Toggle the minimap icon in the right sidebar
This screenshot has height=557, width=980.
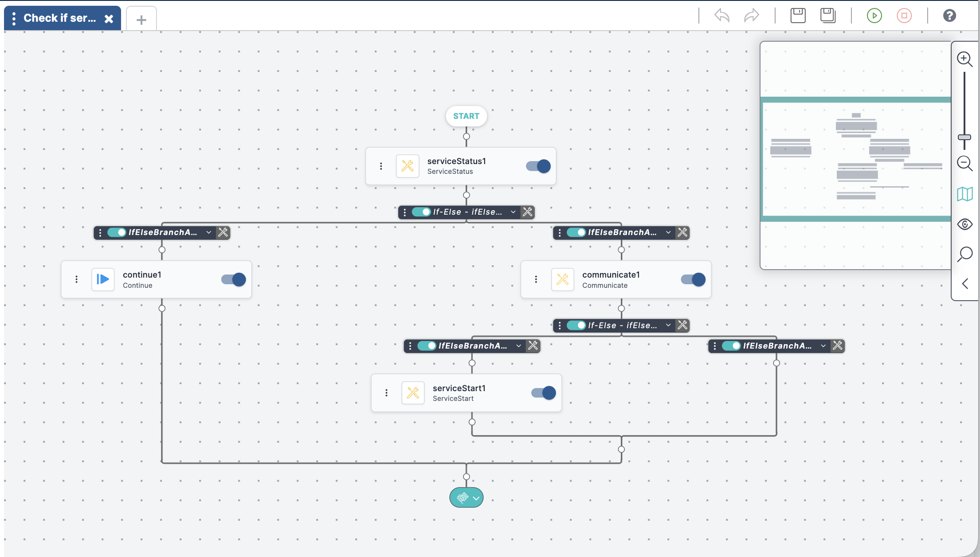tap(964, 194)
